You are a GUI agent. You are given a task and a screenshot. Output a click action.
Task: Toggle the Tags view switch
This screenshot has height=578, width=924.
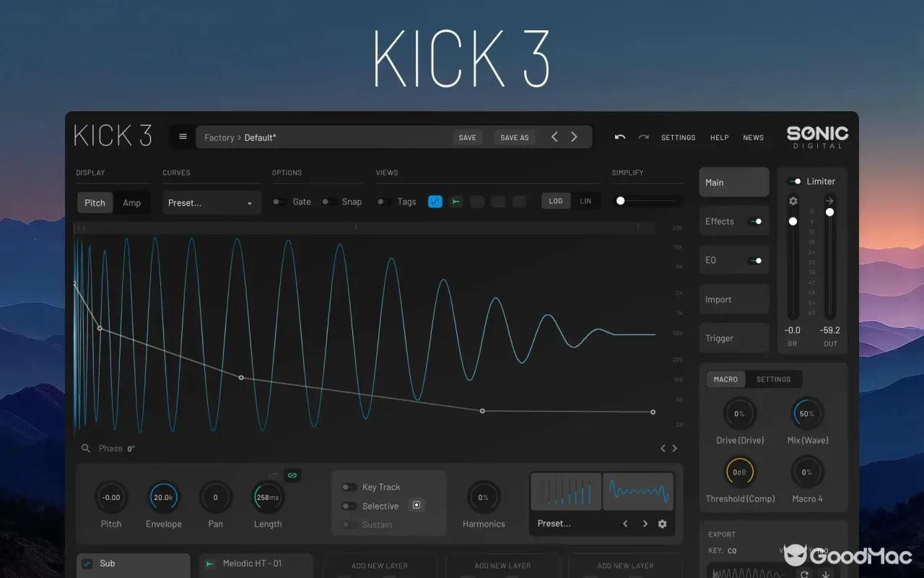point(384,202)
